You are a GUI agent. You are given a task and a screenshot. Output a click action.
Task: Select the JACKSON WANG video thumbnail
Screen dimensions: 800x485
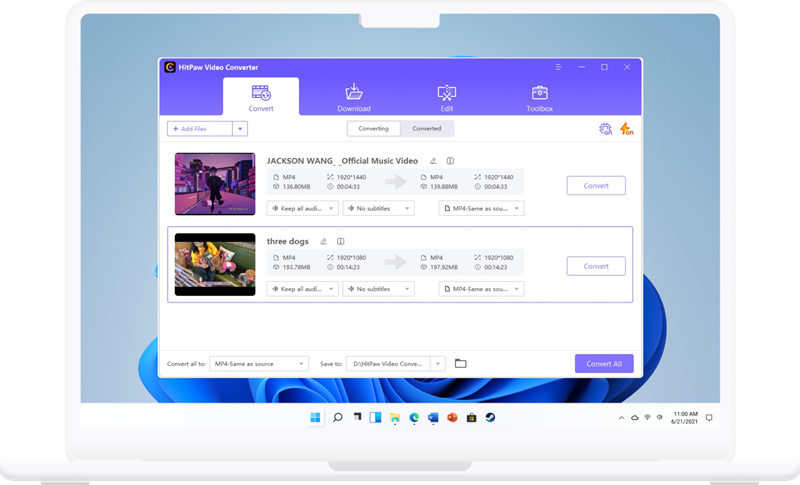215,184
